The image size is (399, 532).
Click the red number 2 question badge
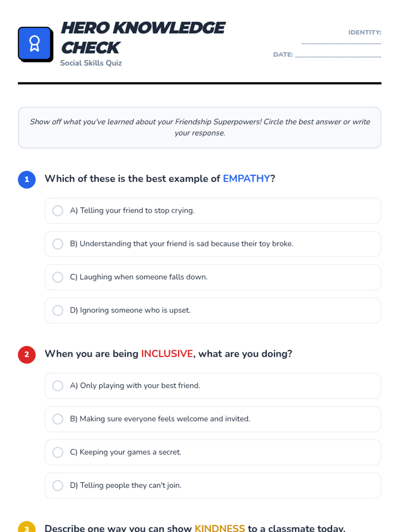click(x=27, y=354)
